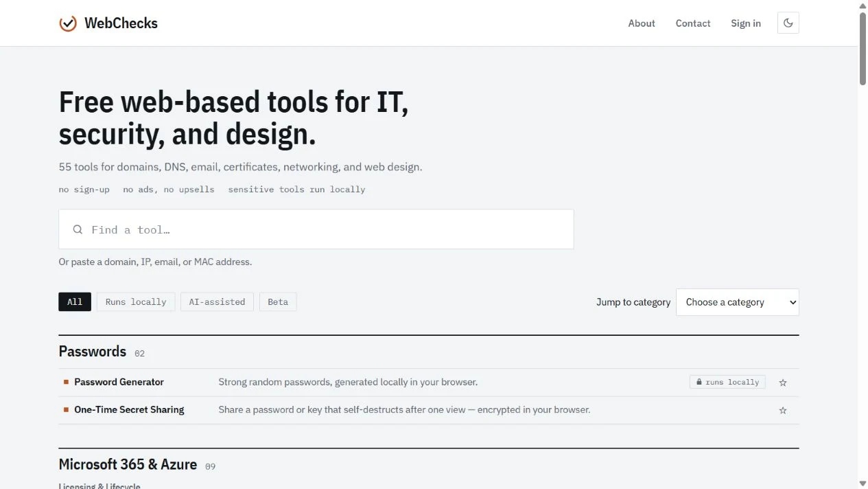Screen dimensions: 868x489
Task: Click the orange bullet beside Password Generator
Action: [x=67, y=382]
